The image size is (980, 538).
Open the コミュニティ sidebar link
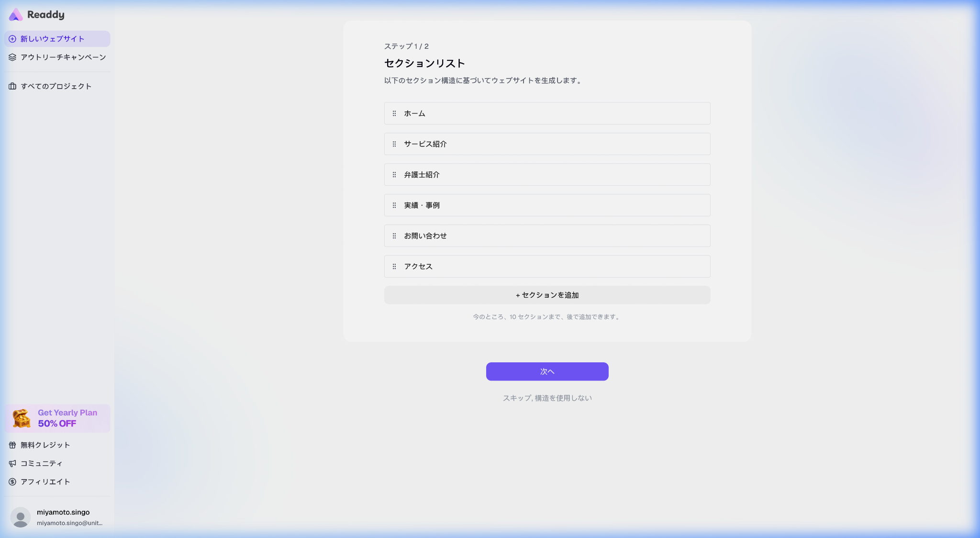point(57,463)
